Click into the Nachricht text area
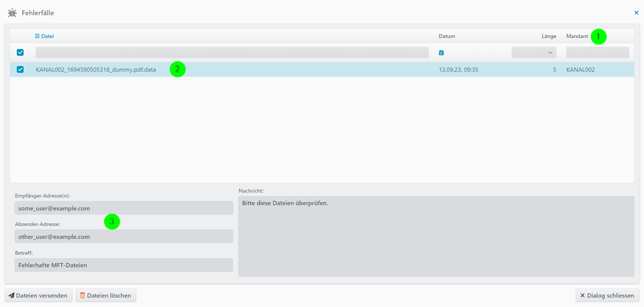644x307 pixels. [x=436, y=236]
